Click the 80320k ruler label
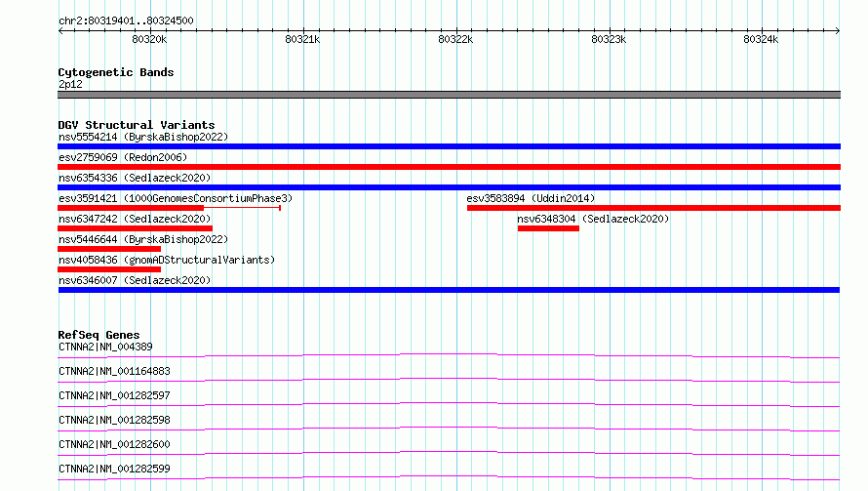Screen dimensions: 868x491 [149, 39]
